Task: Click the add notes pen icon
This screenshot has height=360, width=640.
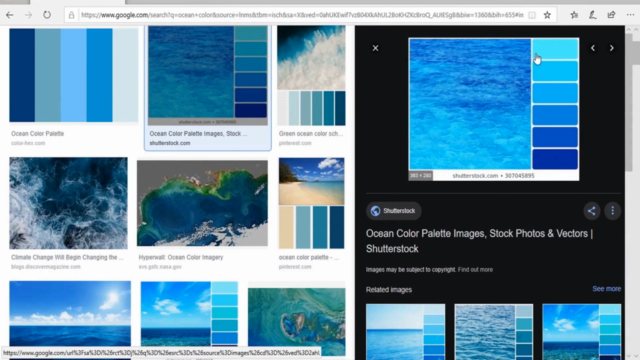Action: [x=593, y=15]
